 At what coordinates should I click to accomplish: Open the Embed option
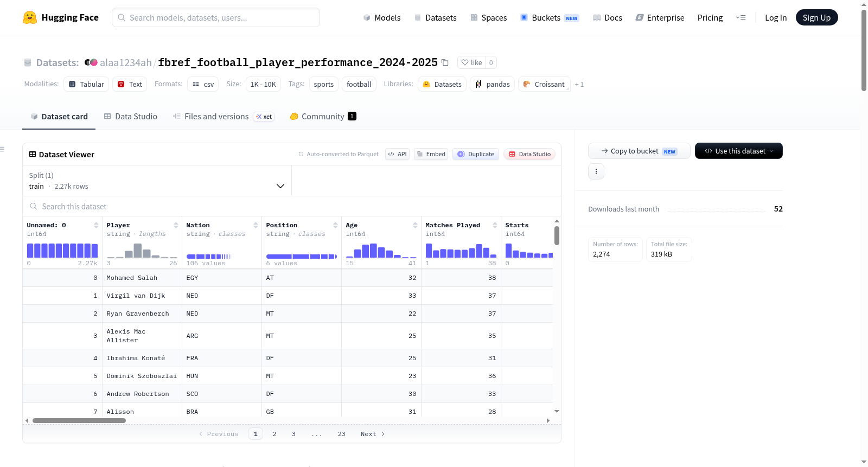click(x=431, y=154)
